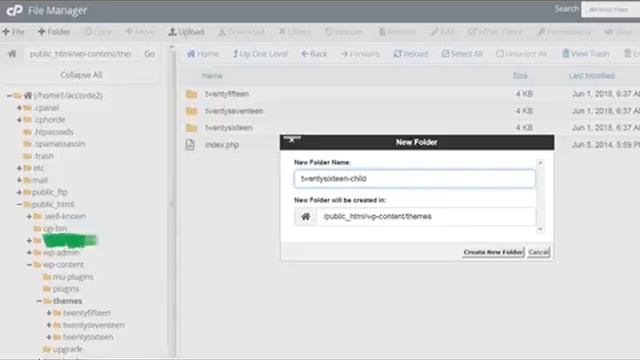Click Unselect All in the navigation bar
The image size is (640, 360).
(522, 53)
